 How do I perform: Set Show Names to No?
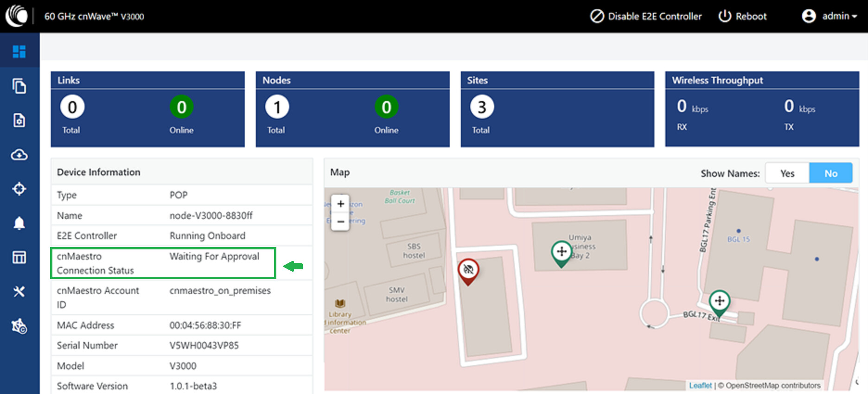[831, 173]
